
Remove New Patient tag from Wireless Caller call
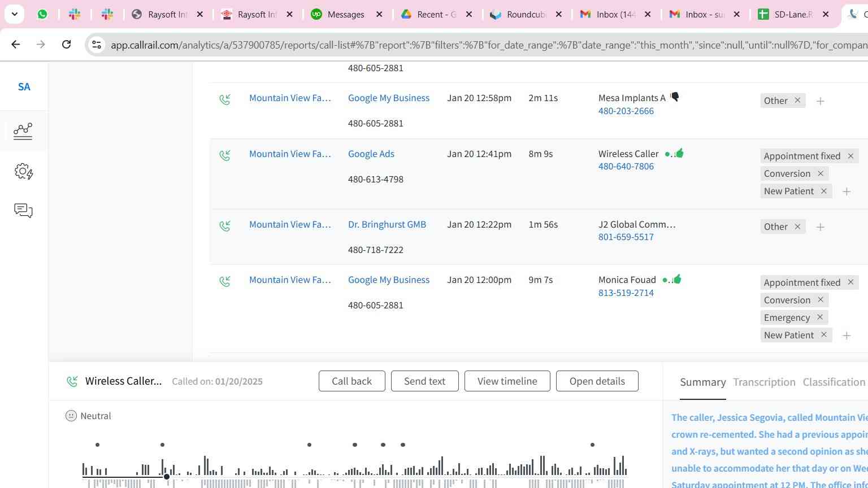coord(824,190)
